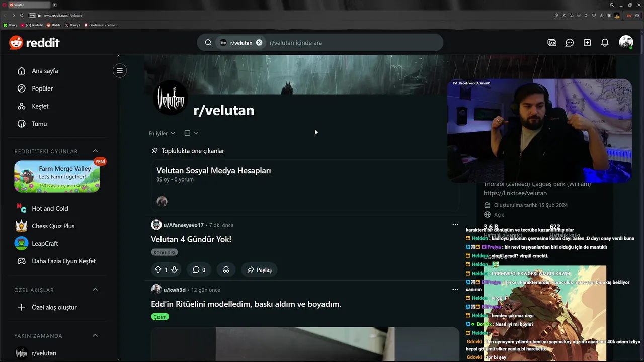Open user u/Afanesyevo17 profile
644x362 pixels.
coord(183,225)
